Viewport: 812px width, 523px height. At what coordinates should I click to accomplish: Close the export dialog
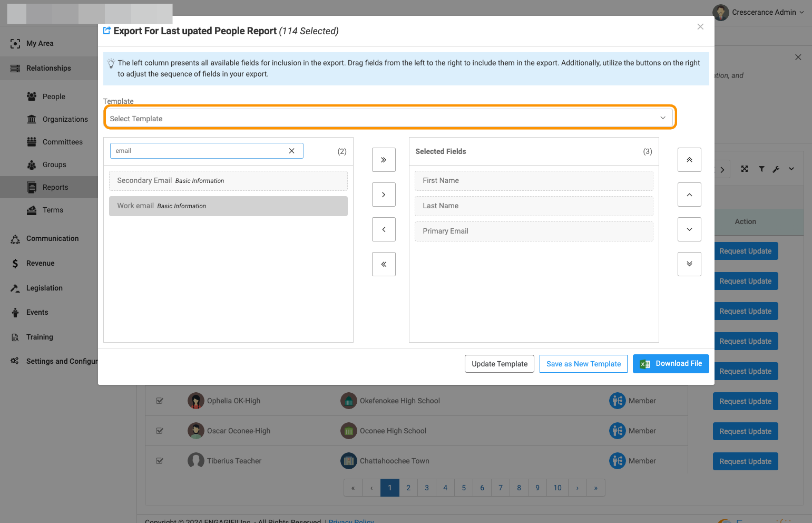point(700,27)
